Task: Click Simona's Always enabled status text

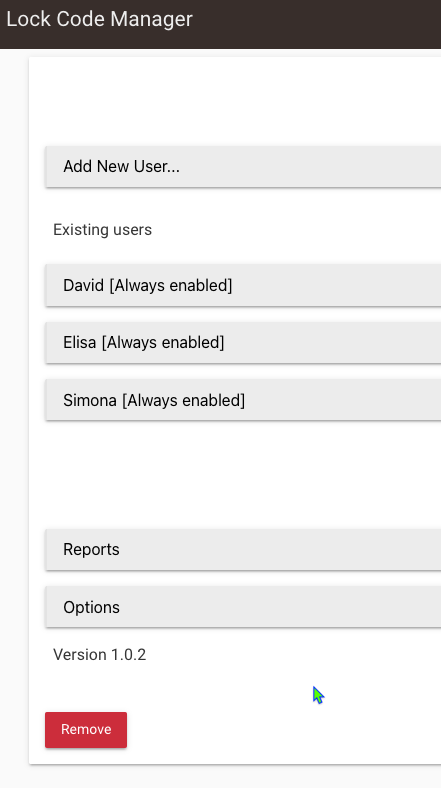Action: tap(183, 401)
